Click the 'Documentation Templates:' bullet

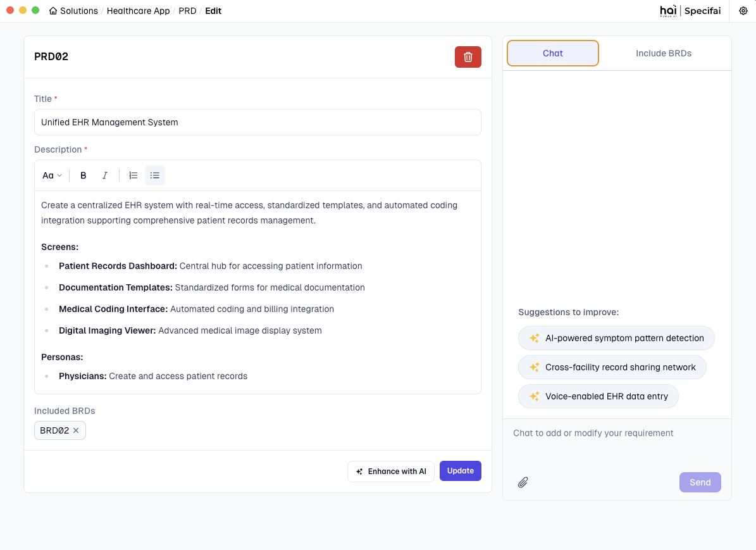click(212, 287)
